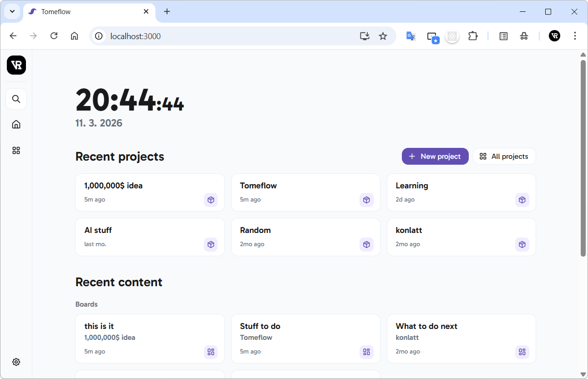The width and height of the screenshot is (588, 379).
Task: Click the New project button
Action: point(435,157)
